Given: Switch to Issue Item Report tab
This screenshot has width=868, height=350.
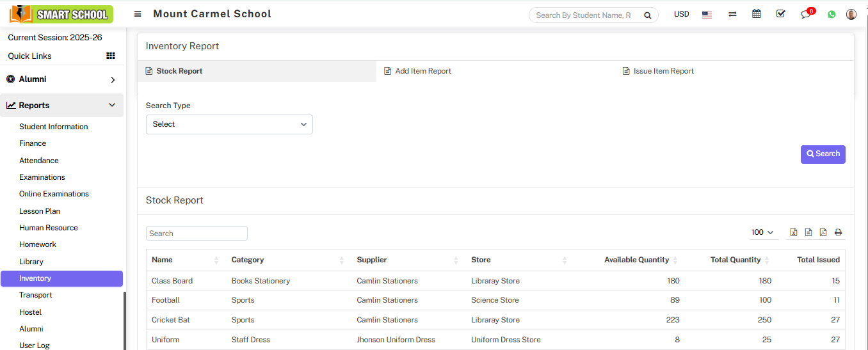Looking at the screenshot, I should (x=663, y=71).
